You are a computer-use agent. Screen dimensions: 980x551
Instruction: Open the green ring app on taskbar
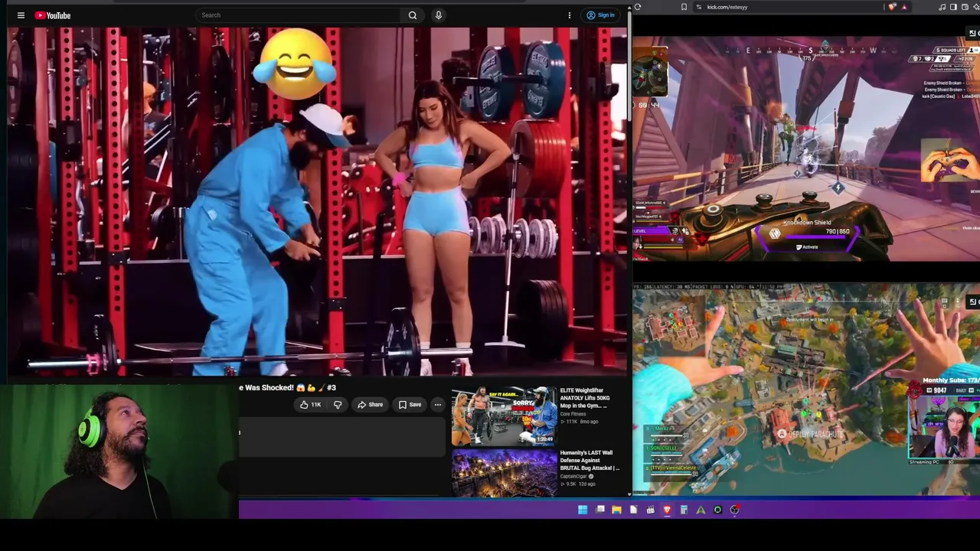[x=717, y=510]
